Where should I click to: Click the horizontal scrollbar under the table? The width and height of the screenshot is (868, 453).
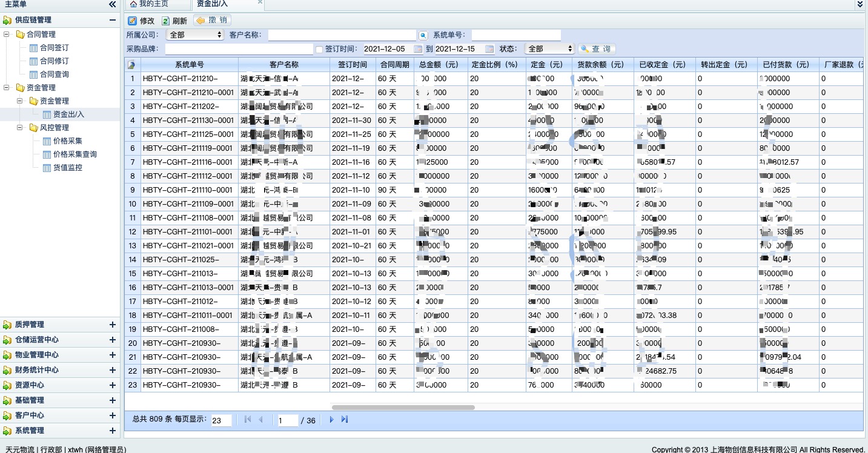click(x=403, y=408)
